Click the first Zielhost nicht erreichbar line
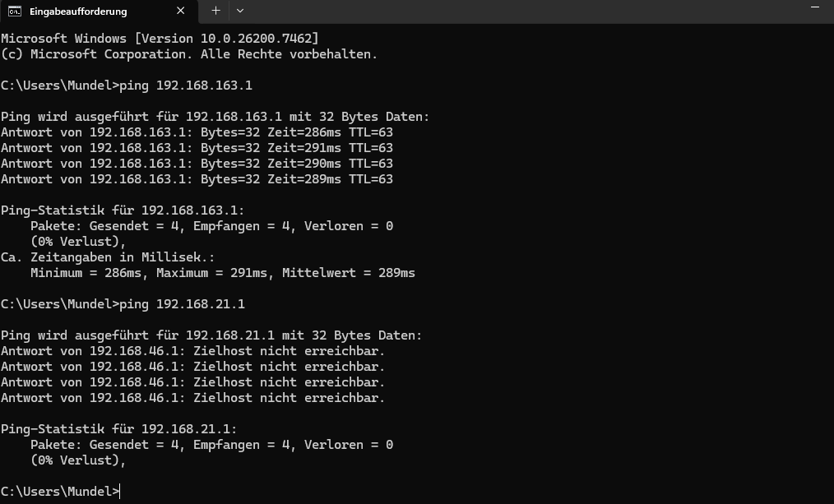The image size is (834, 504). tap(192, 351)
